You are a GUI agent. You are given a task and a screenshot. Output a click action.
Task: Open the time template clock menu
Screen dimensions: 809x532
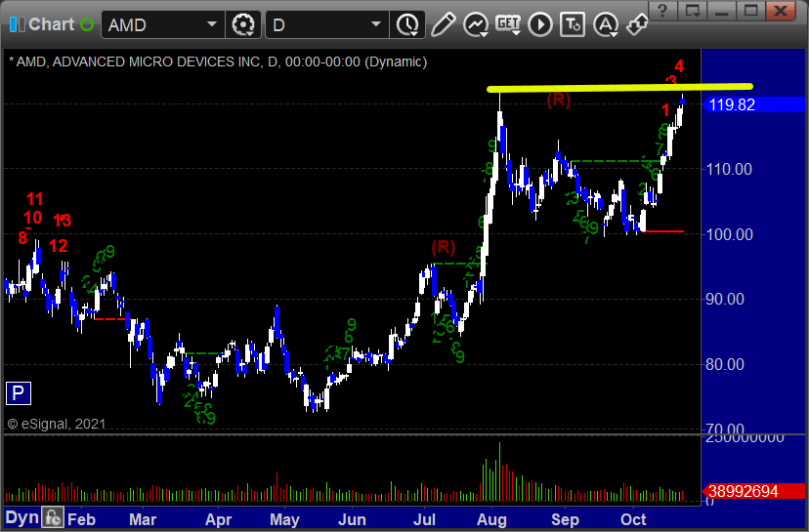[407, 24]
